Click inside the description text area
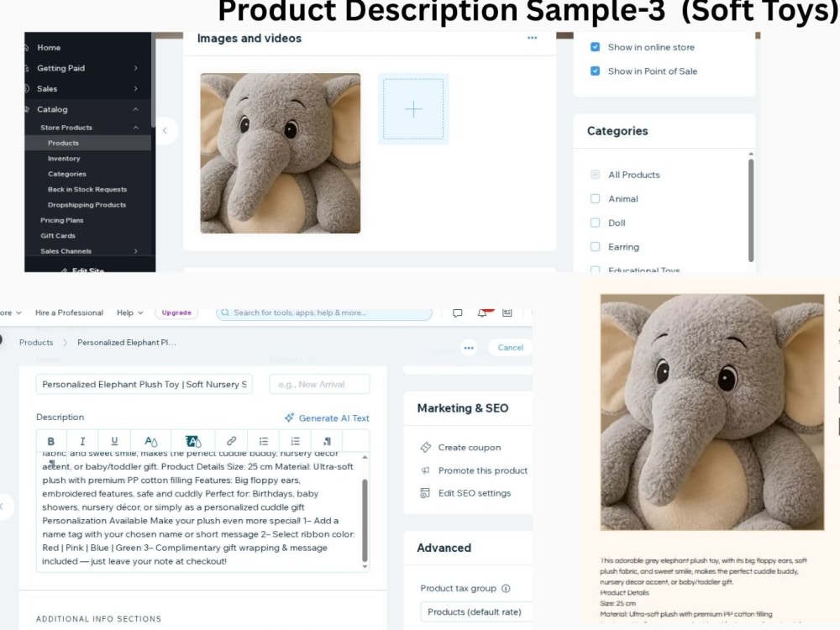 point(199,512)
